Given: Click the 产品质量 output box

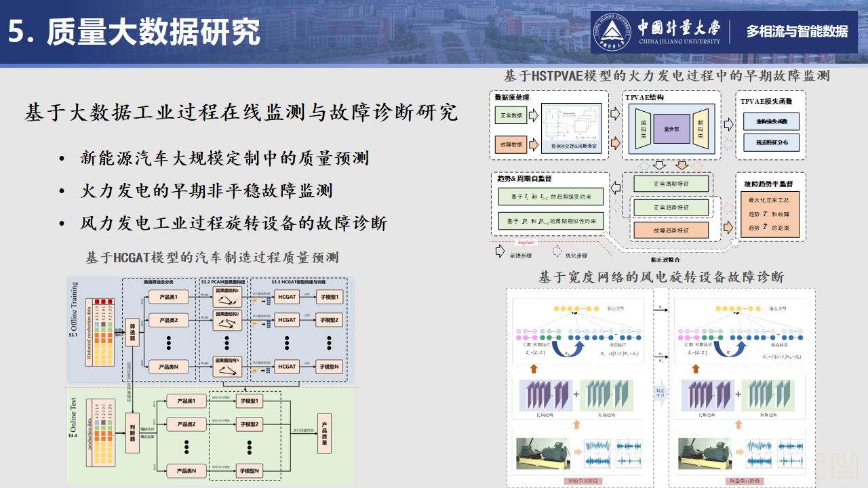Looking at the screenshot, I should (323, 434).
